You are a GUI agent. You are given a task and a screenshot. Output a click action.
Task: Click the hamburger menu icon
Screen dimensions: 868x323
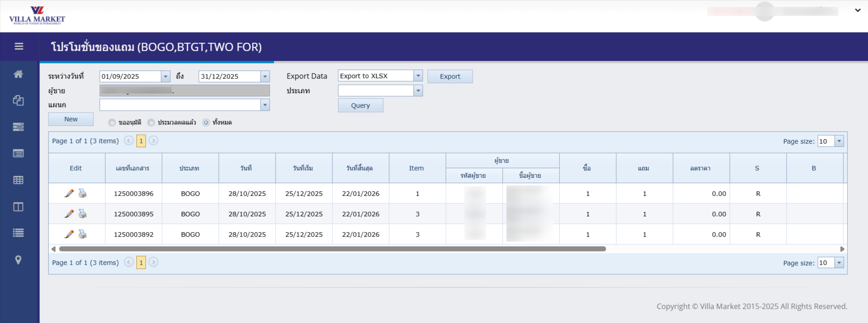(19, 46)
